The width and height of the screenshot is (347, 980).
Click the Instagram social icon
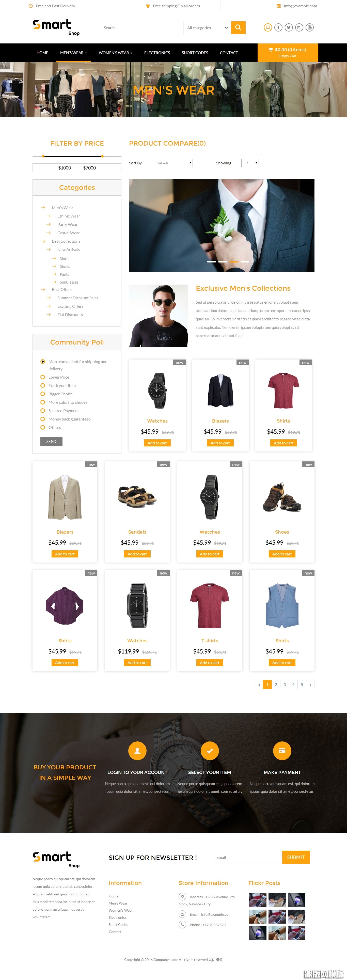click(299, 27)
